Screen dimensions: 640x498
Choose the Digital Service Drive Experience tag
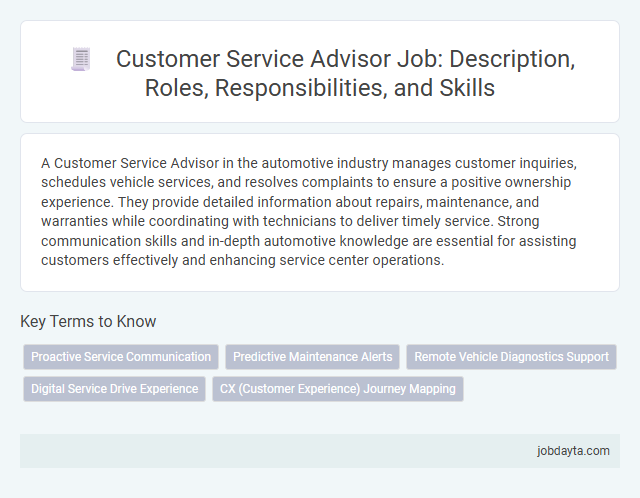[x=115, y=389]
